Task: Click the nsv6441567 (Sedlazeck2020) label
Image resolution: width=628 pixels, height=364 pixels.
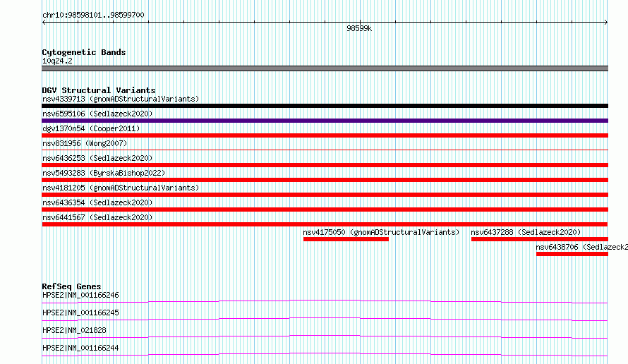Action: 97,217
